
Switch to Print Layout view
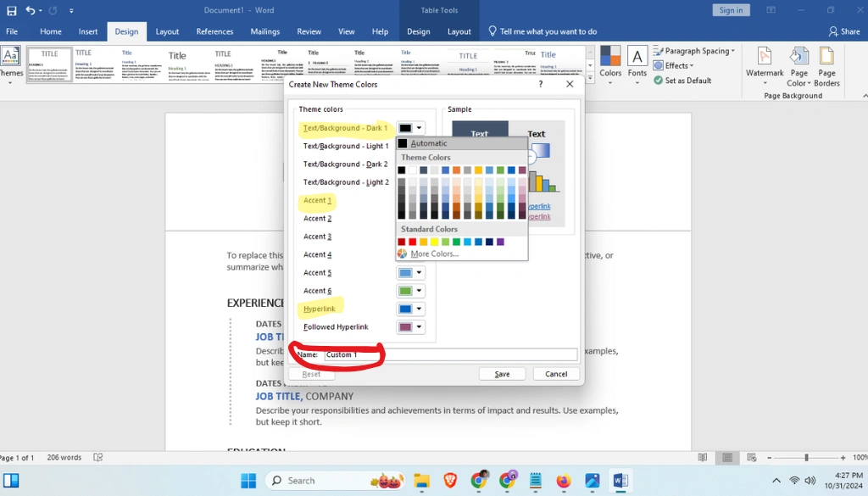tap(727, 457)
